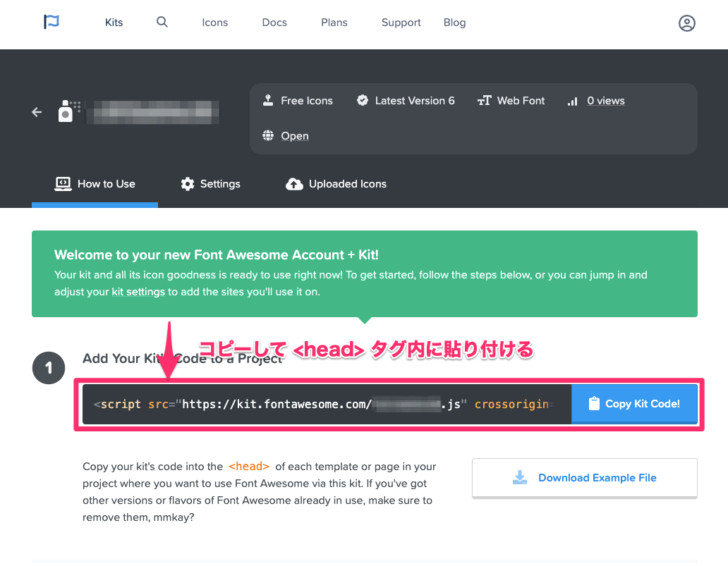Click the Download Example File button
Viewport: 728px width, 566px height.
(585, 478)
